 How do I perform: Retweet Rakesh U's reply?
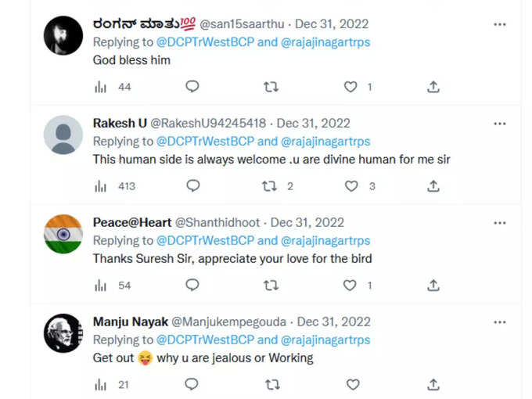click(269, 186)
